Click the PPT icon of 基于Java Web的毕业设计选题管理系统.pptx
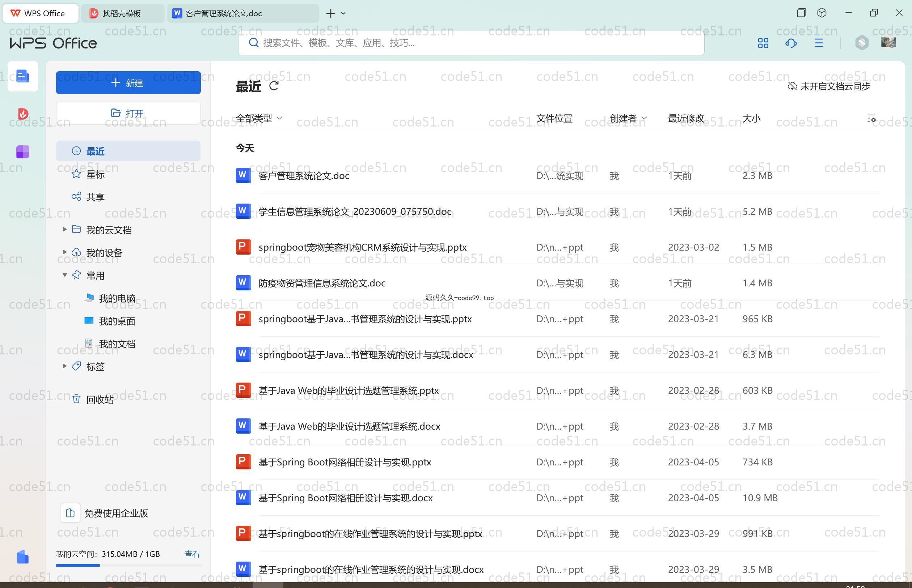 (243, 390)
